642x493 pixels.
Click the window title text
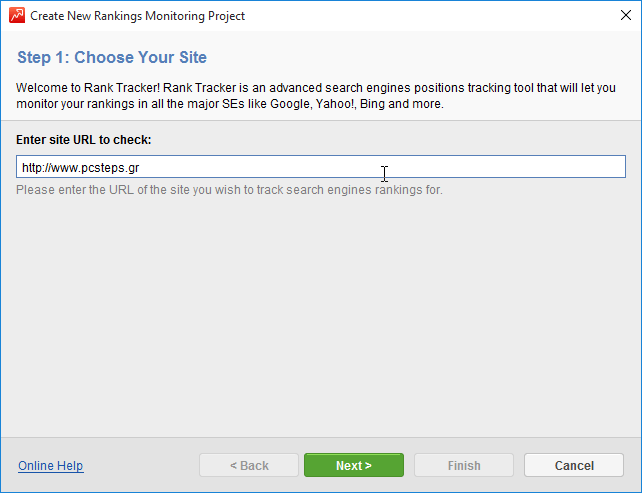[x=137, y=16]
